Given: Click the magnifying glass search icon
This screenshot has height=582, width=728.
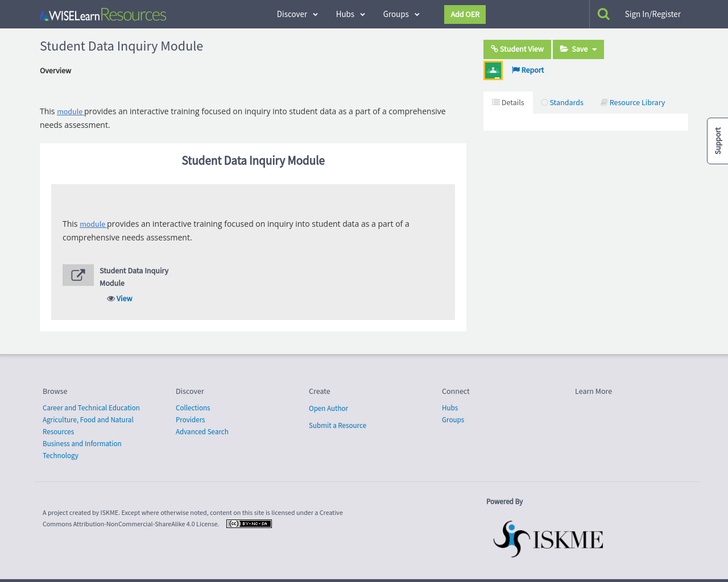Looking at the screenshot, I should 603,13.
